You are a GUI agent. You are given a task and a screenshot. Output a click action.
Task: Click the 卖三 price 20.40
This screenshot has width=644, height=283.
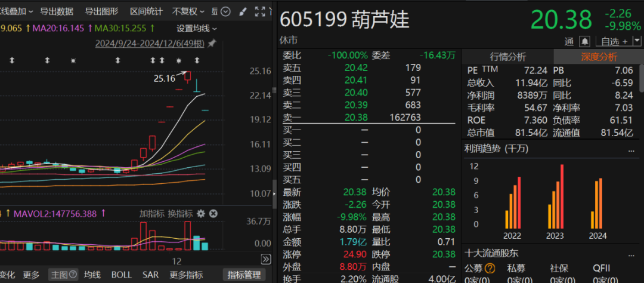[x=356, y=92]
